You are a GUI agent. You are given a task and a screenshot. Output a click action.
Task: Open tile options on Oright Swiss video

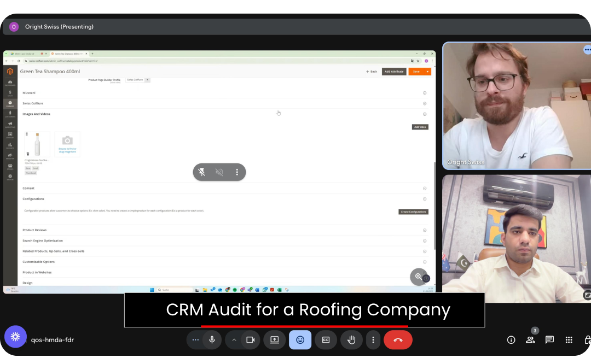click(587, 49)
